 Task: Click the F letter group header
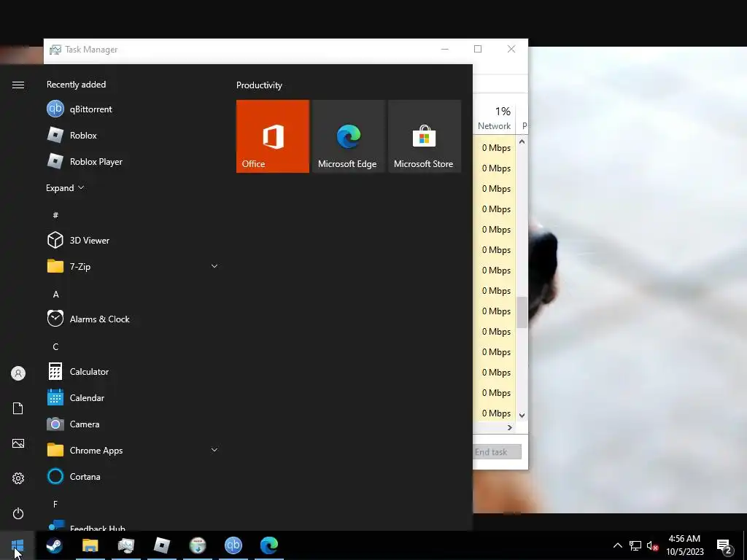pyautogui.click(x=55, y=505)
